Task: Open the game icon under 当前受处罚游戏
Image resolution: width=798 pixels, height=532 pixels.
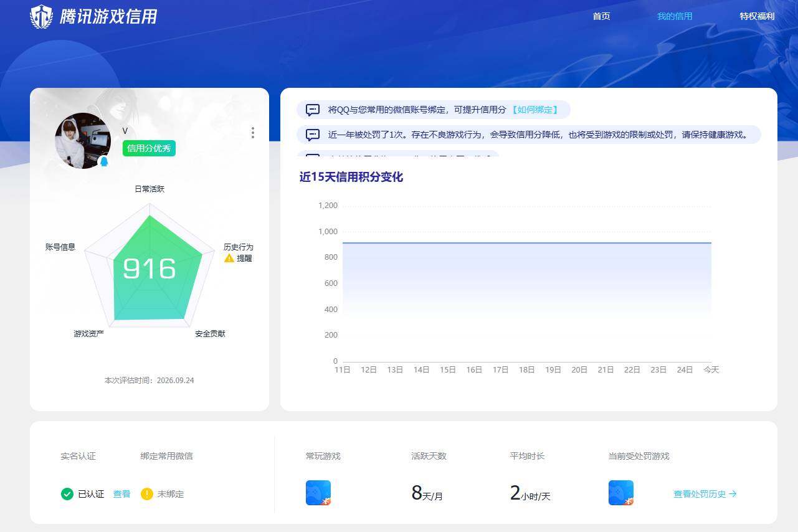Action: (x=621, y=493)
